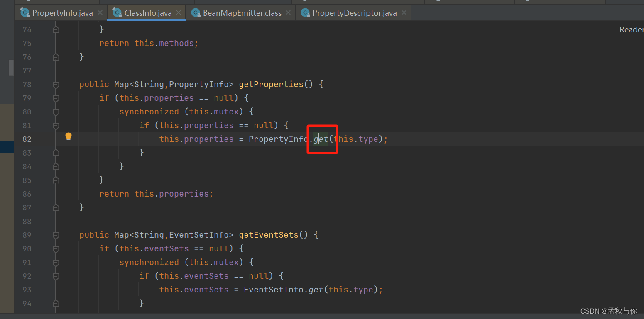Click EventSetInfo in the line 89 return type
The width and height of the screenshot is (644, 319).
199,235
